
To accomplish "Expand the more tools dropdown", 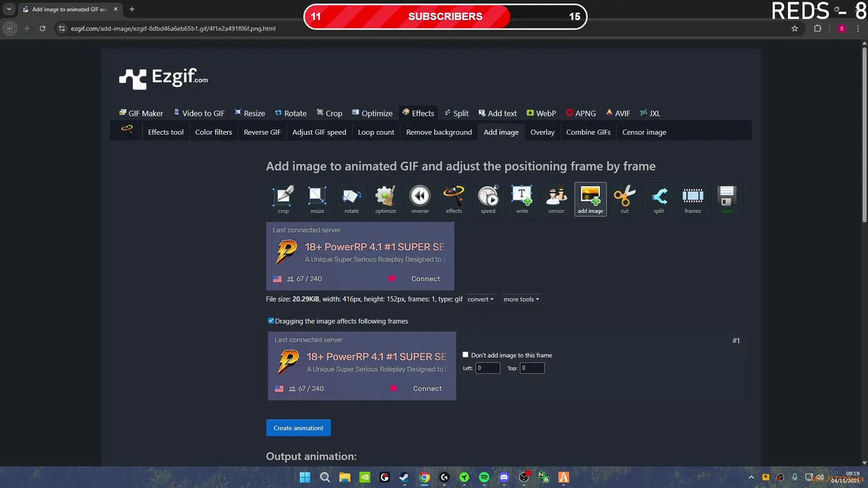I will click(521, 299).
